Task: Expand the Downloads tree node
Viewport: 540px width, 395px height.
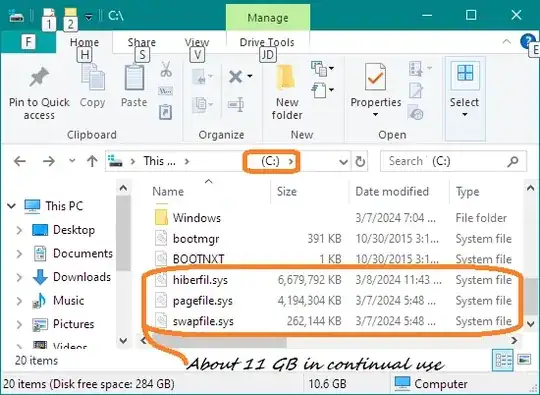Action: click(x=19, y=277)
